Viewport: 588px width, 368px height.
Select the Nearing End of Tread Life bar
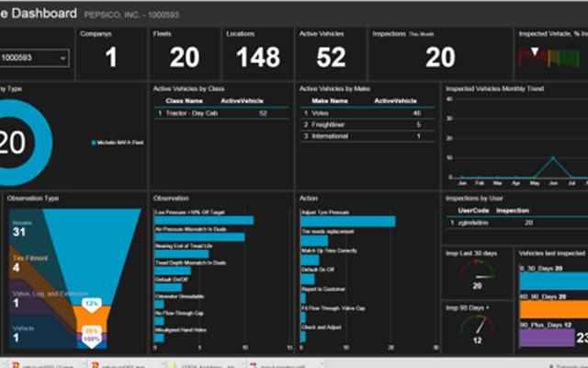(182, 254)
